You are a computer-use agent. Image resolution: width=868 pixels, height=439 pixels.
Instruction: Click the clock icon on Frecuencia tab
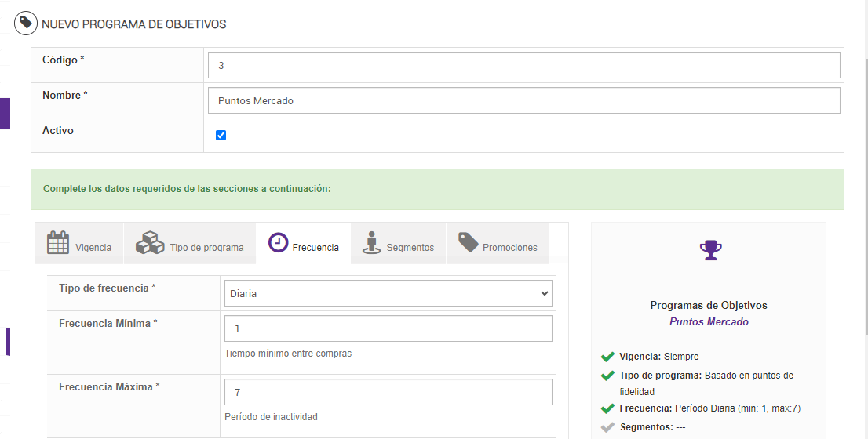click(278, 243)
